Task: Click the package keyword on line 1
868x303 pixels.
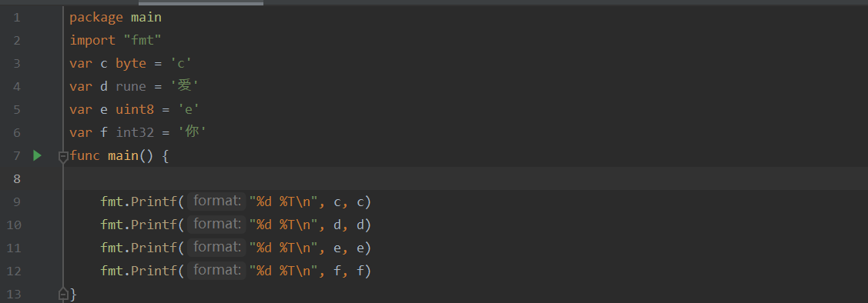Action: coord(96,18)
